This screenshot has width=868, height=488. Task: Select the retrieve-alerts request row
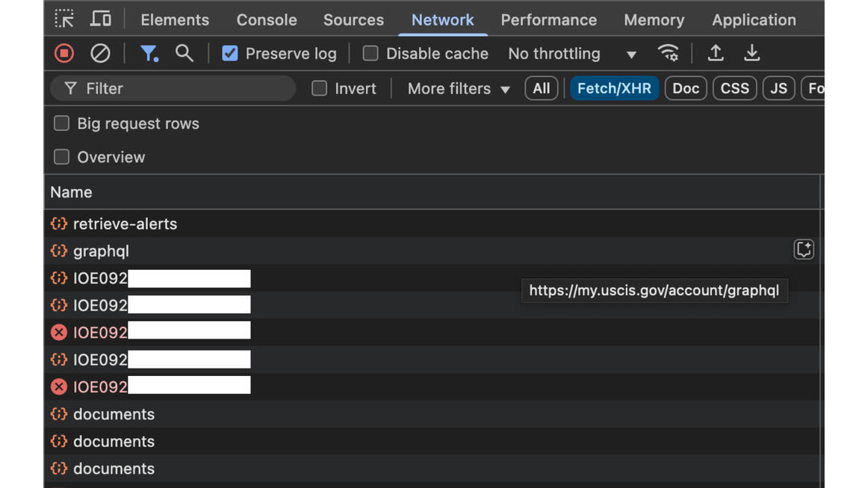point(125,223)
